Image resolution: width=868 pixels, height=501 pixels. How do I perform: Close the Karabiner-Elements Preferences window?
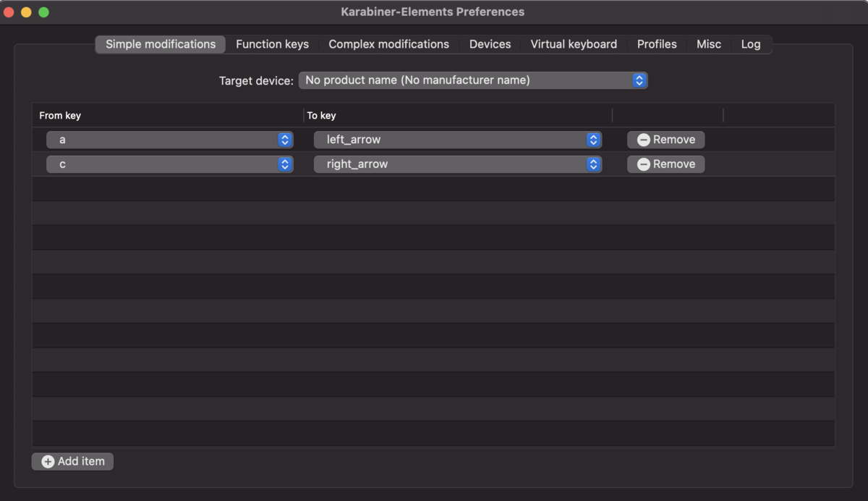[9, 12]
